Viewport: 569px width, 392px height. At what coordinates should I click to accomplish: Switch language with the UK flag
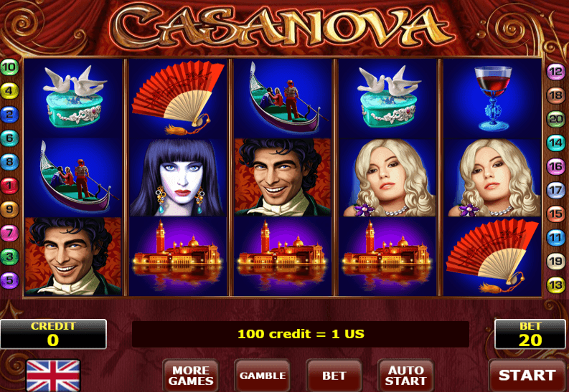click(x=53, y=376)
